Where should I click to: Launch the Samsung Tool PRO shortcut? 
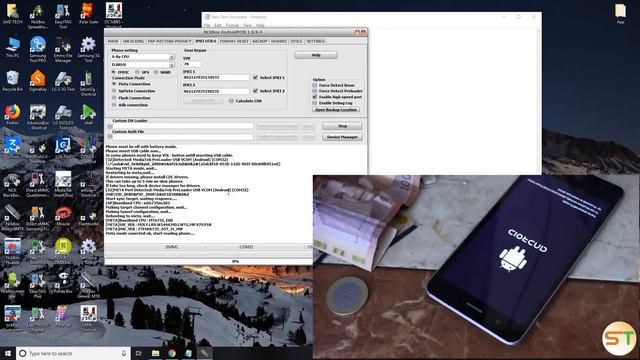(38, 49)
